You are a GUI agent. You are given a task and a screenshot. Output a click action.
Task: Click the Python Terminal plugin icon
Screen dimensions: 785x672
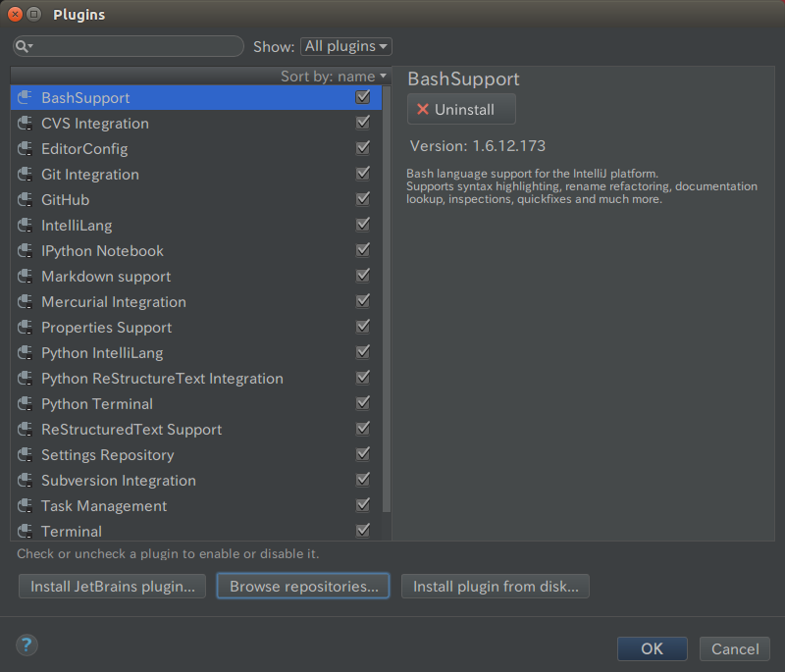pos(26,404)
